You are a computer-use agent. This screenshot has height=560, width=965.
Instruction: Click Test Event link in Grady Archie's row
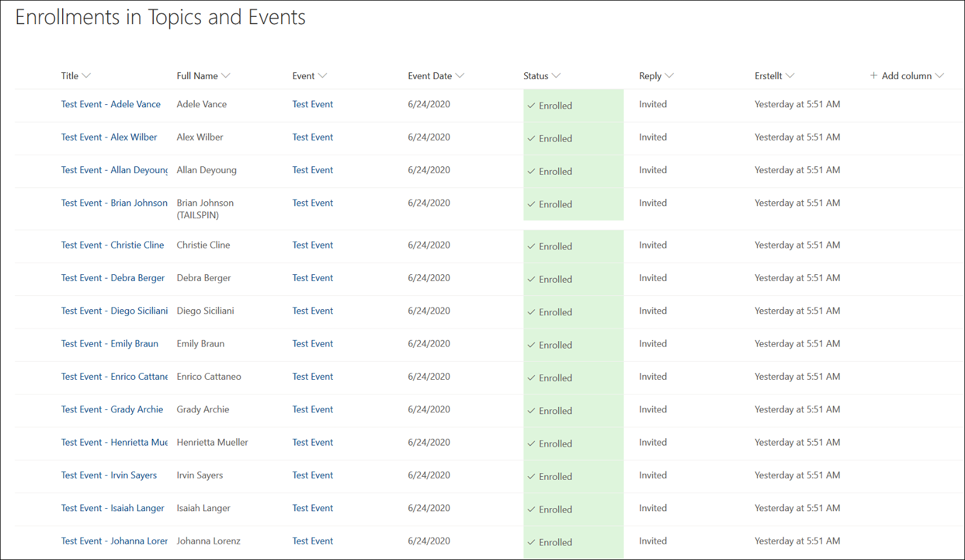click(312, 409)
